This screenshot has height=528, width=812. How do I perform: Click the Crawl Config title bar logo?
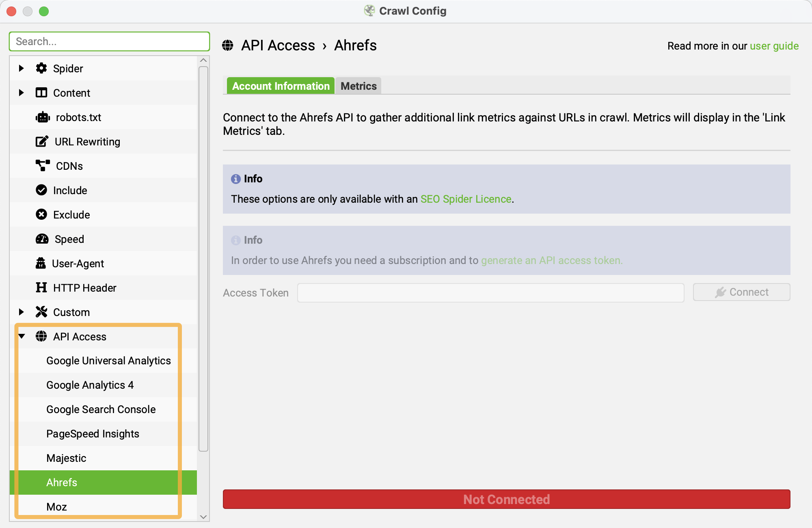click(x=369, y=11)
